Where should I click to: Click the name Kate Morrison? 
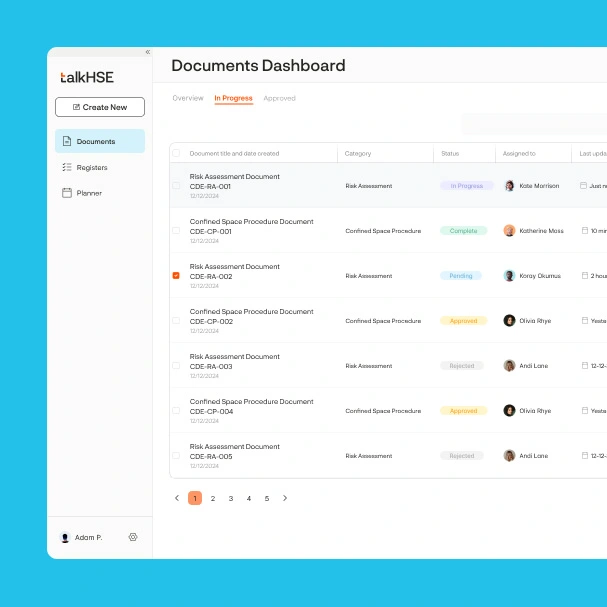click(539, 186)
